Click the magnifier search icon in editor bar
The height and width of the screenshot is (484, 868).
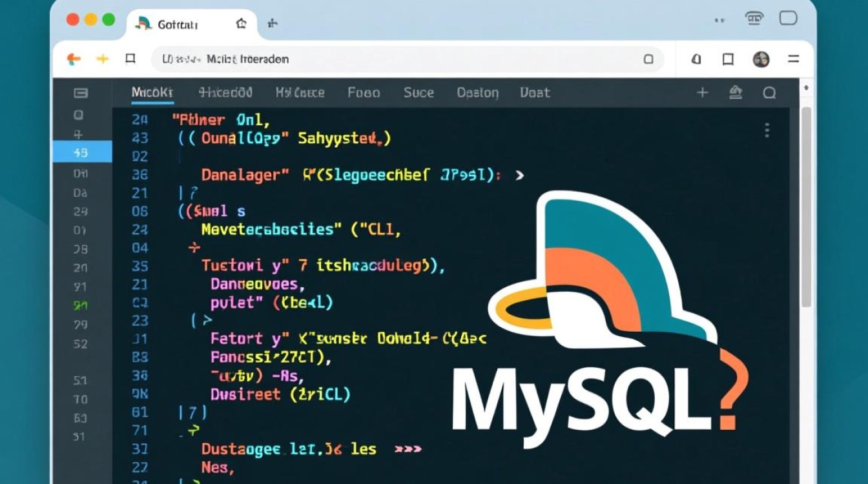pyautogui.click(x=769, y=93)
